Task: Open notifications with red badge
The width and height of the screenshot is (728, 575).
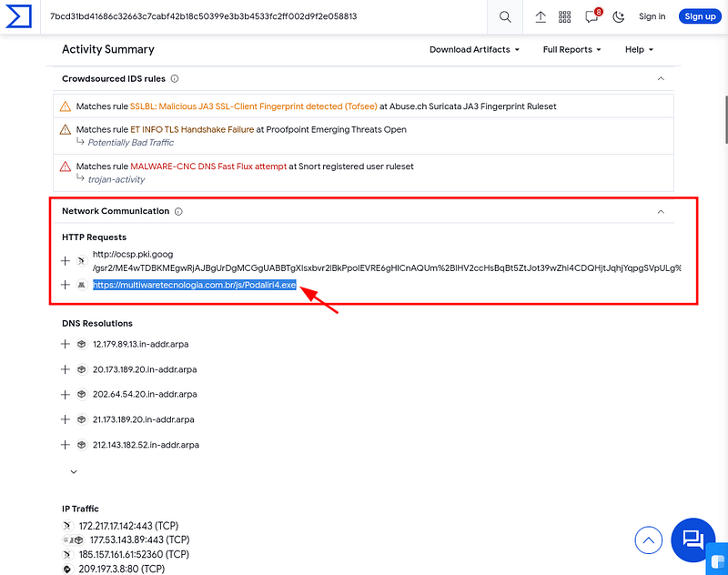Action: click(592, 16)
